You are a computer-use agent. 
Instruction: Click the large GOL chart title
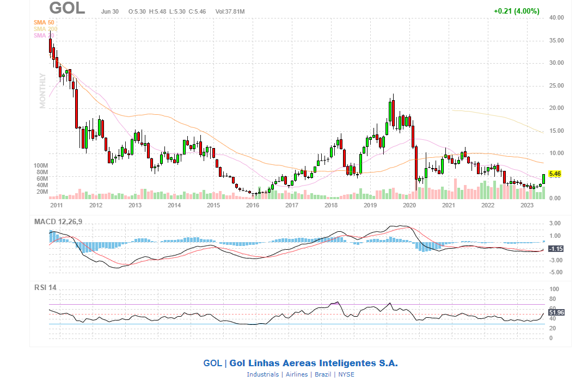point(67,9)
